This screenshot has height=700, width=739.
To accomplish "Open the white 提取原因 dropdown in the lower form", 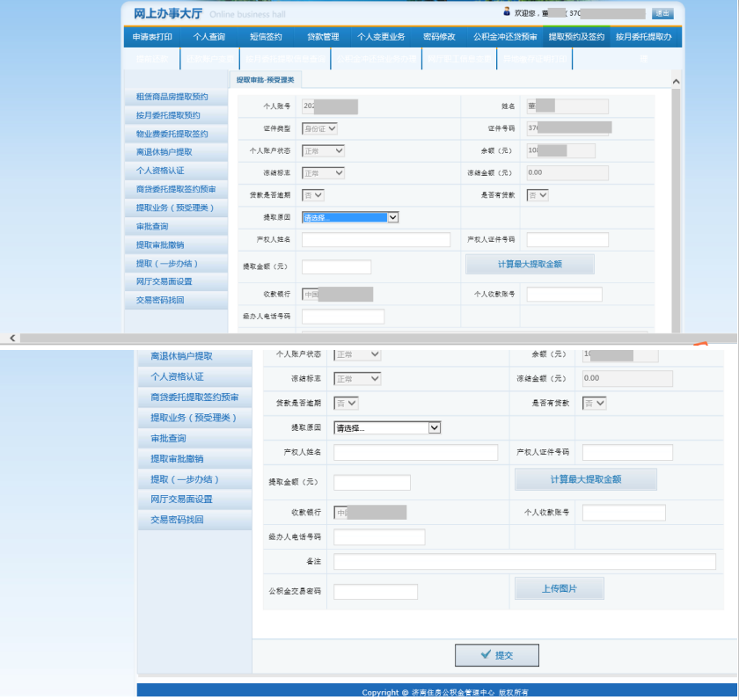I will click(387, 427).
